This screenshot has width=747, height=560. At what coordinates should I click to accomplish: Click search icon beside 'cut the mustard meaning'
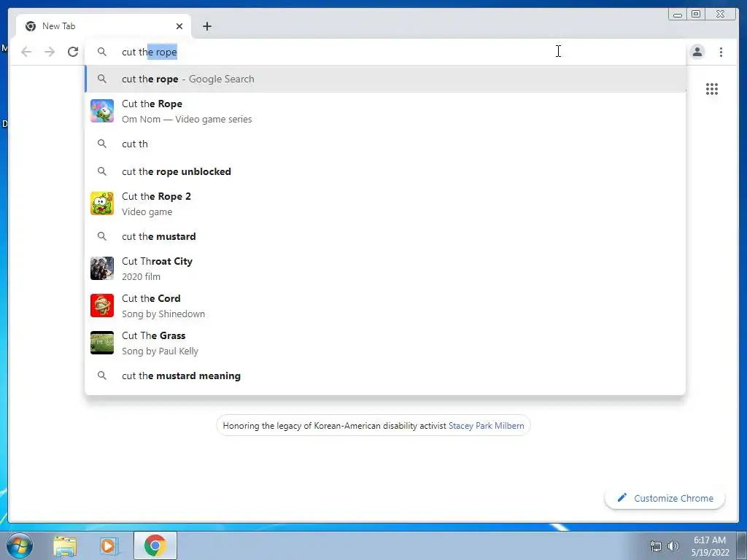point(102,376)
